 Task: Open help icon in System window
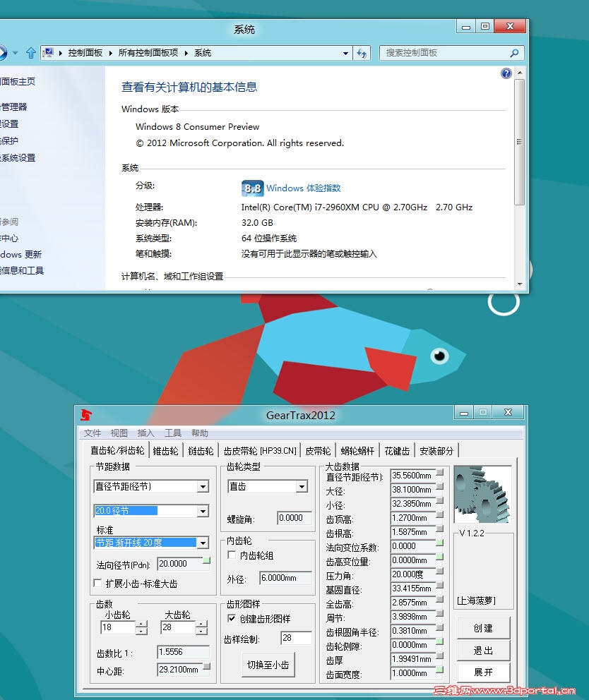[506, 73]
